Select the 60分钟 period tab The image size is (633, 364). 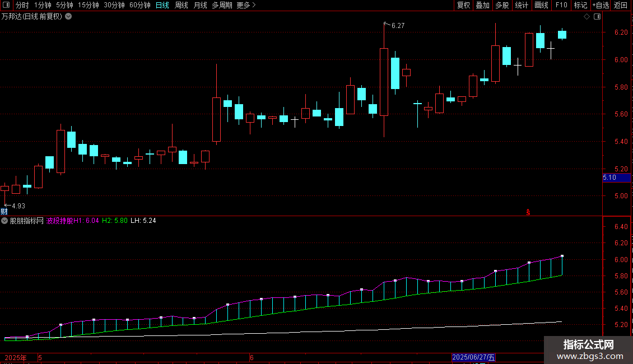click(140, 5)
